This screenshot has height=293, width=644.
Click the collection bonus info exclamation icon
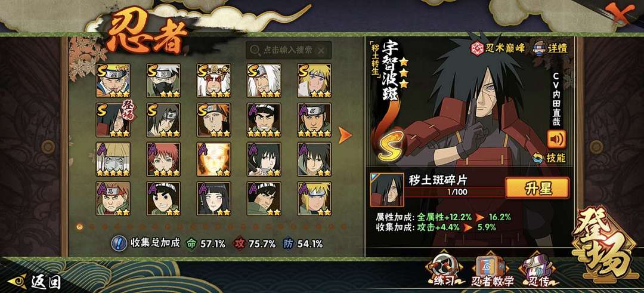(119, 243)
